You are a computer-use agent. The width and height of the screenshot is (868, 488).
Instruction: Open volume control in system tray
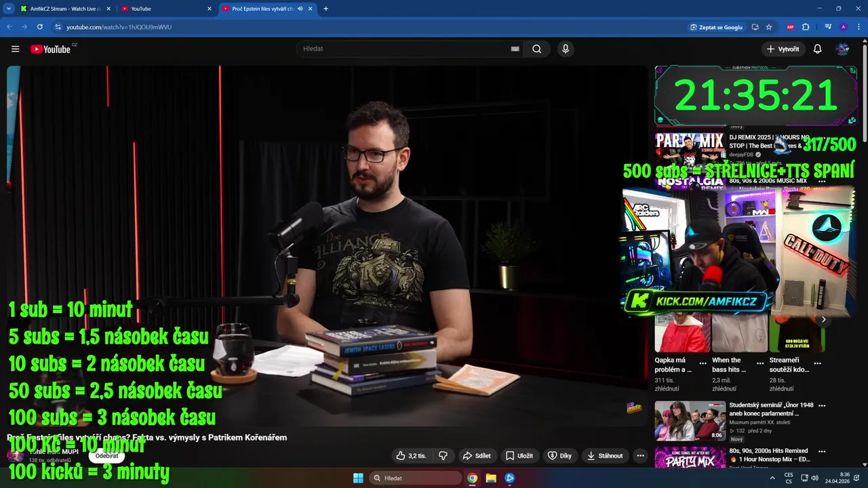[814, 478]
